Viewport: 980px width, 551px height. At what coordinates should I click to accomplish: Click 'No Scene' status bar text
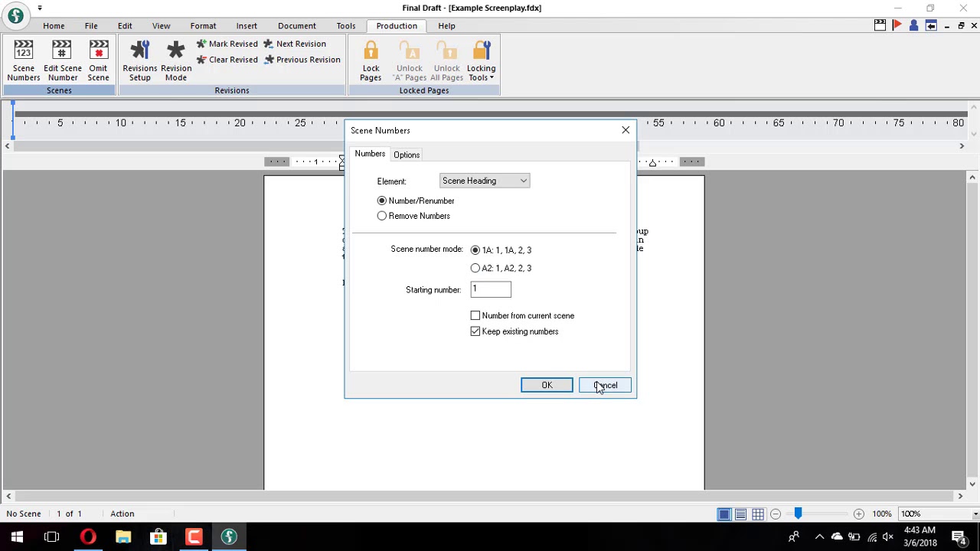click(24, 514)
